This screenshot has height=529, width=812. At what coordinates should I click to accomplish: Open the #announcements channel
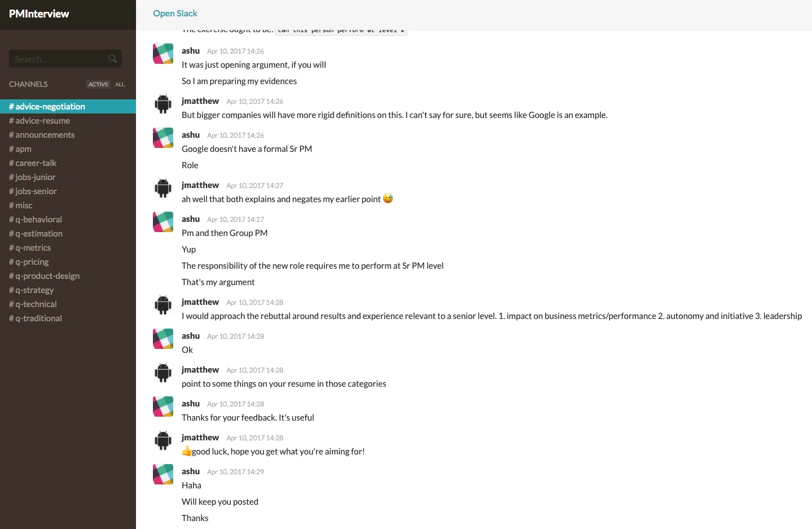point(42,135)
